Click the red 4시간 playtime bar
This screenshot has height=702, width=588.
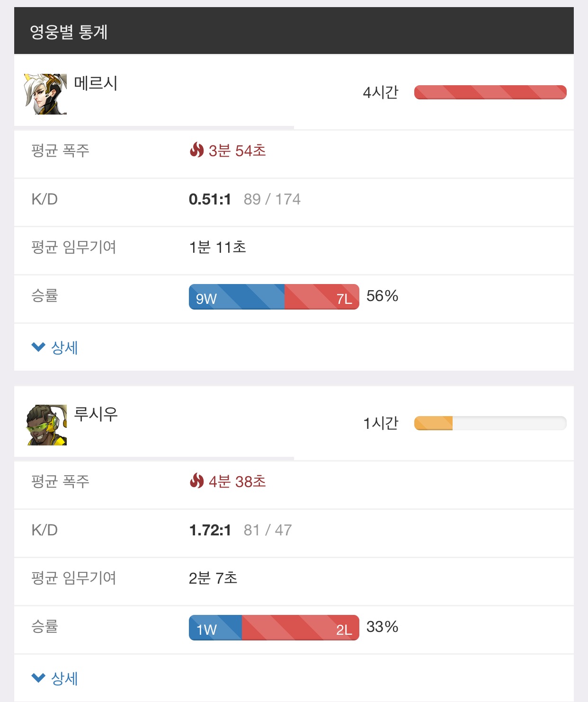(x=490, y=92)
